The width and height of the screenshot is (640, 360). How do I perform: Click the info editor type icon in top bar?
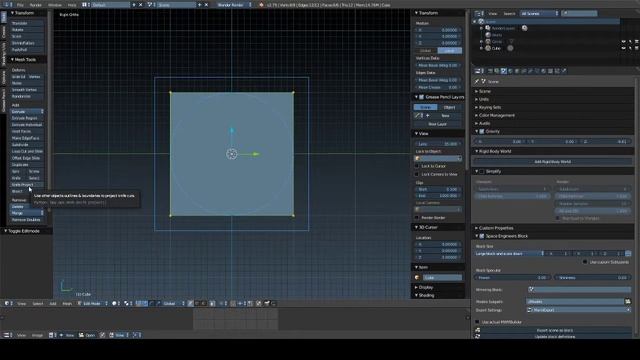8,5
